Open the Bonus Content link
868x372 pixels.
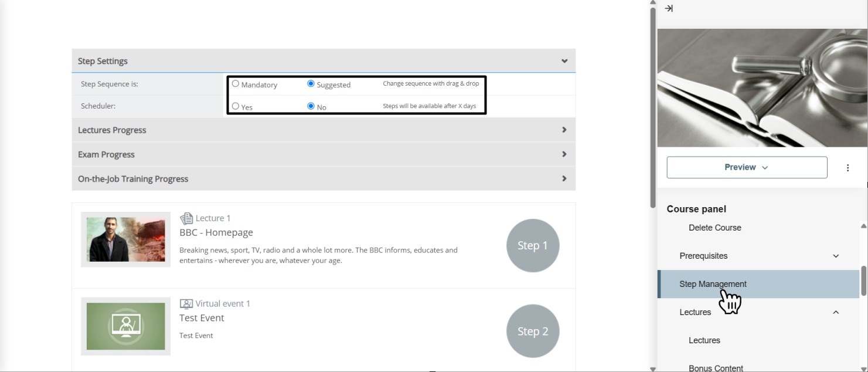(716, 368)
